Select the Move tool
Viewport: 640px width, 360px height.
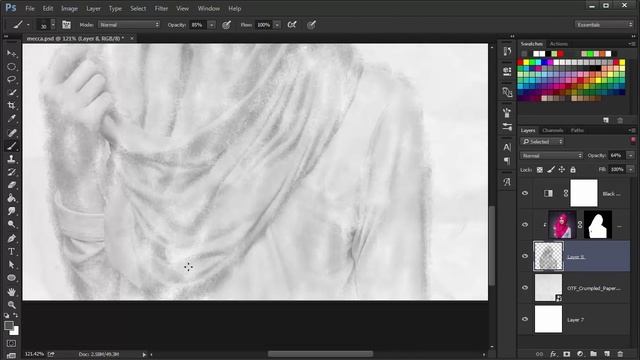click(11, 53)
